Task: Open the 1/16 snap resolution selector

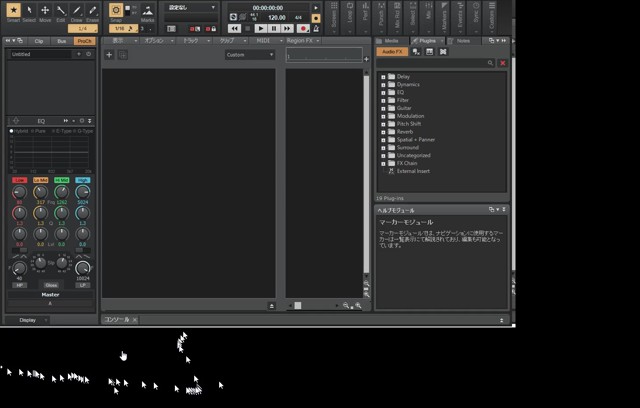Action: point(123,29)
